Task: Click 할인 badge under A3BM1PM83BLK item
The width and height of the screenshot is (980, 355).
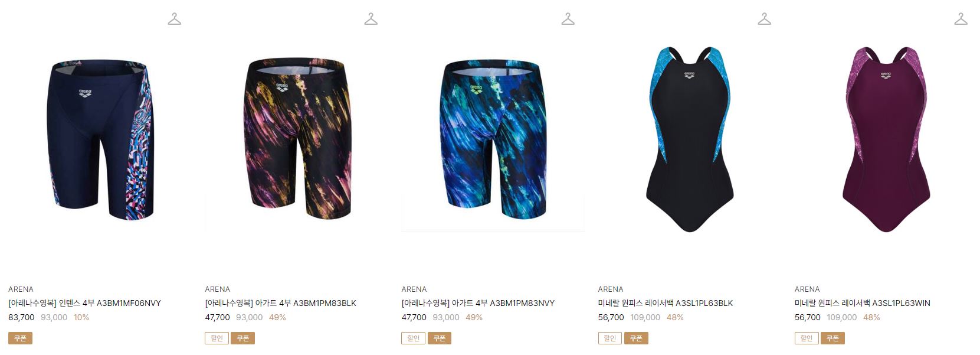Action: pyautogui.click(x=217, y=338)
